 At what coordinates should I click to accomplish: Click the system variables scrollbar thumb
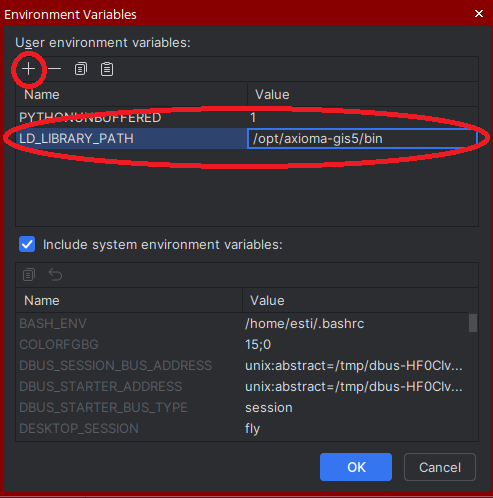click(x=473, y=323)
